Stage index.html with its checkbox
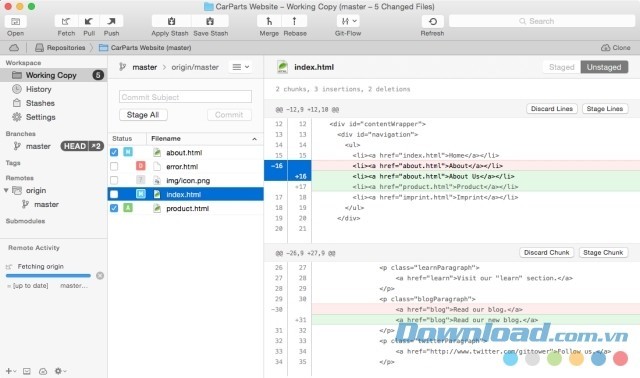The height and width of the screenshot is (378, 640). pos(114,194)
